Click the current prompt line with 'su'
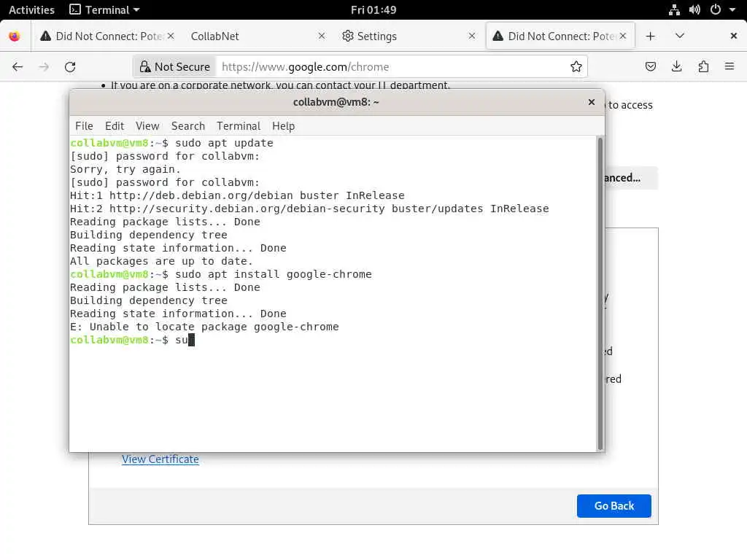This screenshot has height=560, width=747. [x=133, y=340]
